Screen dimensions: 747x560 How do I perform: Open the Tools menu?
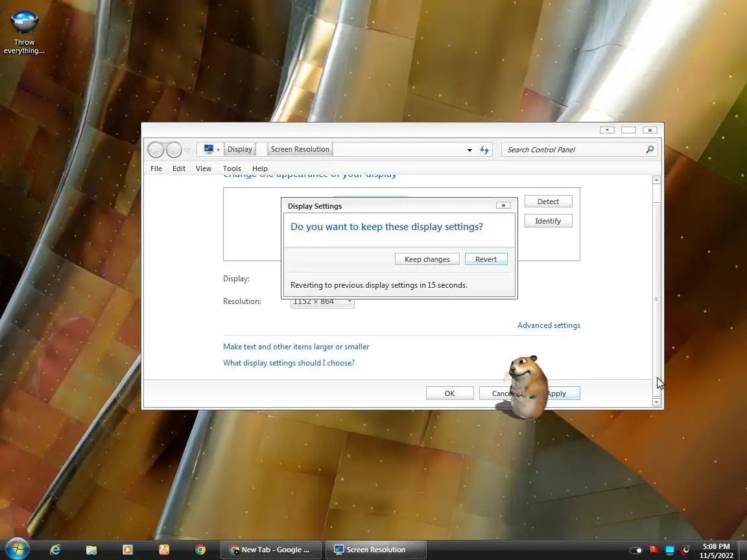(232, 169)
